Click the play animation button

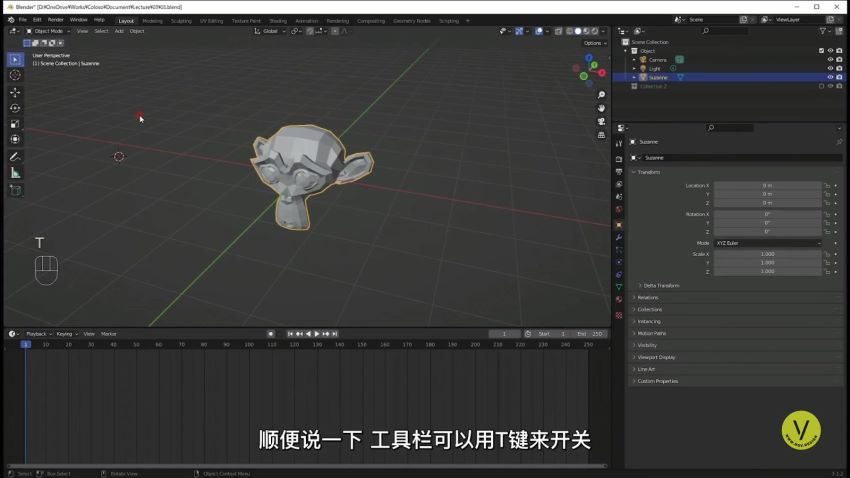(317, 334)
